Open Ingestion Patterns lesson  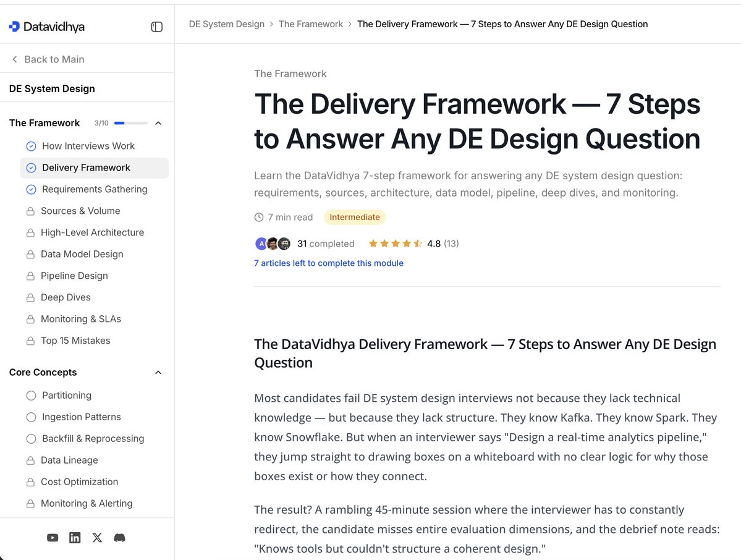[x=82, y=417]
